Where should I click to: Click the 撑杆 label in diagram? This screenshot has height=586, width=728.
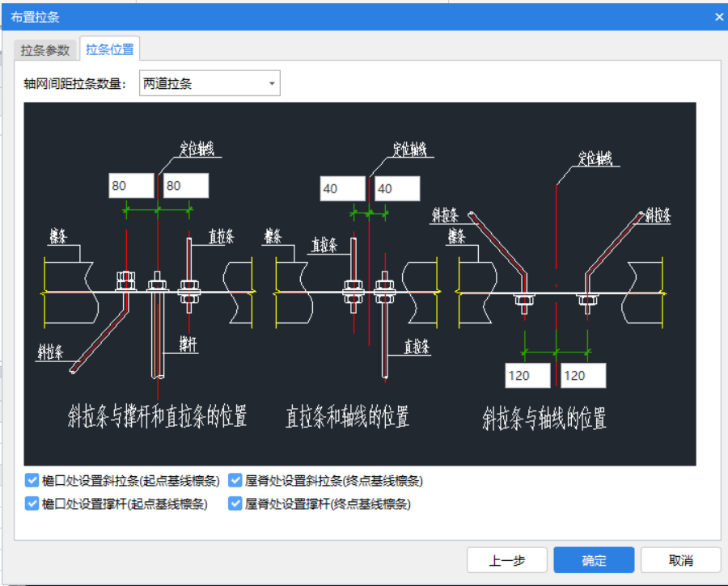pyautogui.click(x=188, y=345)
